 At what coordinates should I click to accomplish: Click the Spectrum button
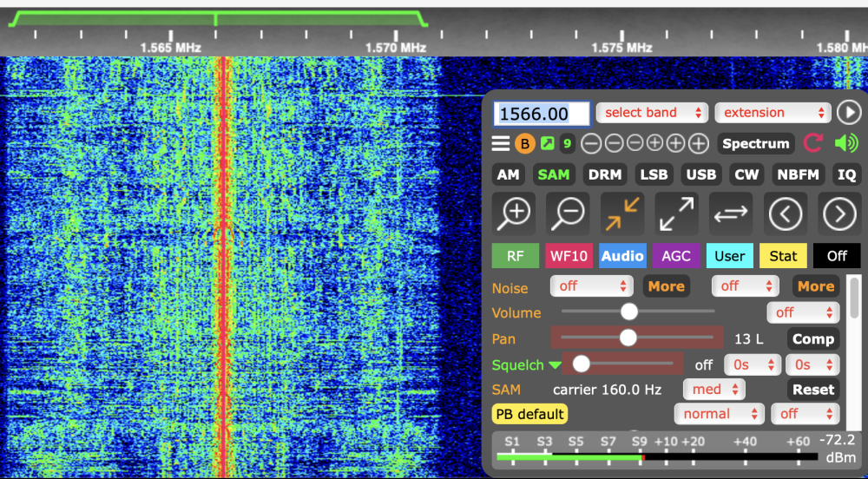pos(755,144)
